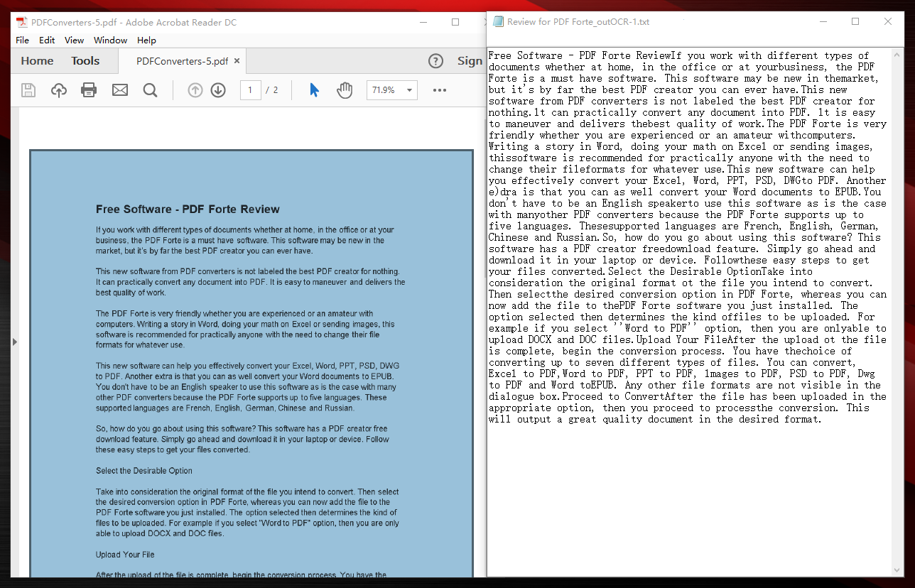915x588 pixels.
Task: Maximize the OCR text window
Action: (x=855, y=22)
